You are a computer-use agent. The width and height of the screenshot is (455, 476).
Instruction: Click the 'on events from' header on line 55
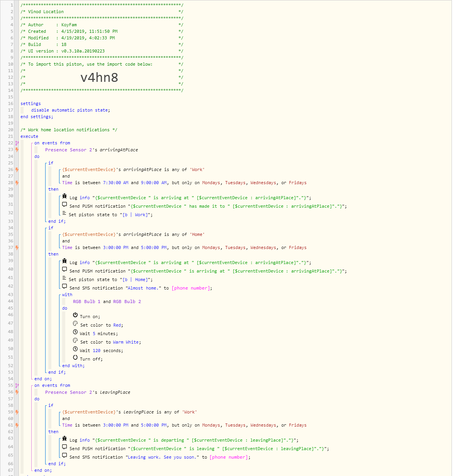click(52, 385)
